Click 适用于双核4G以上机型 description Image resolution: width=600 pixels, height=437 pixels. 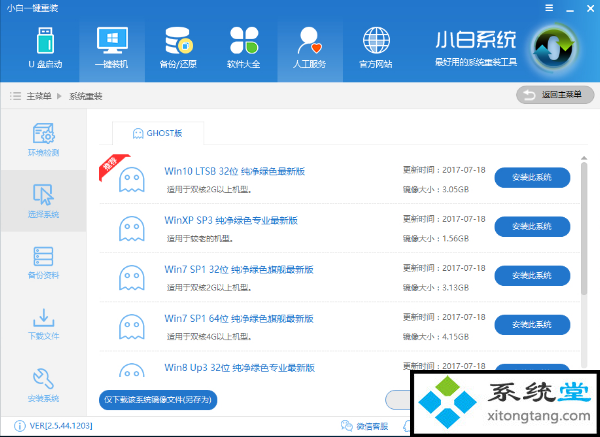coord(209,337)
